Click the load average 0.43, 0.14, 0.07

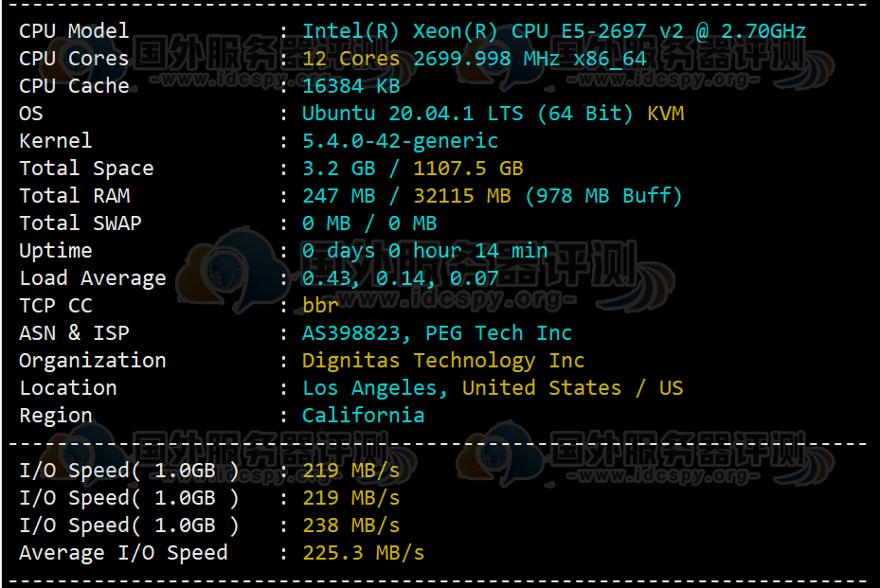(x=400, y=278)
